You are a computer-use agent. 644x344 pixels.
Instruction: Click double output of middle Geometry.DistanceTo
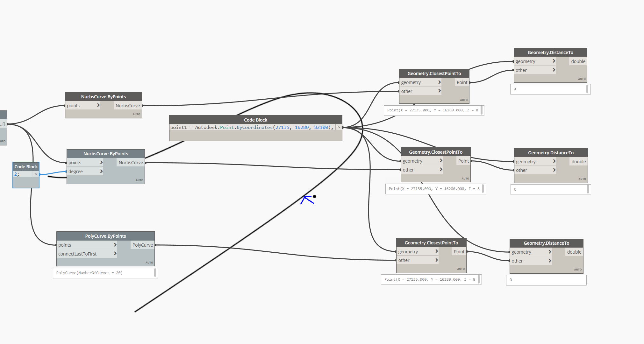coord(578,162)
